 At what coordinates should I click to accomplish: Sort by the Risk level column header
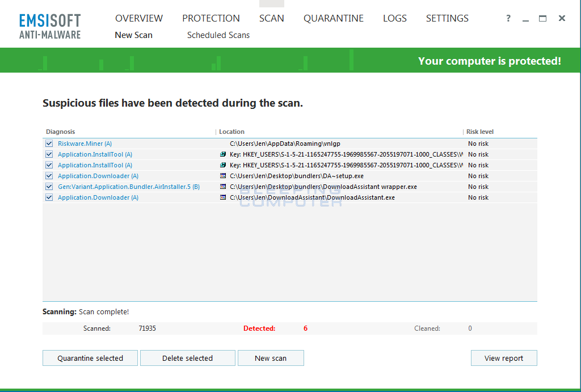[480, 132]
